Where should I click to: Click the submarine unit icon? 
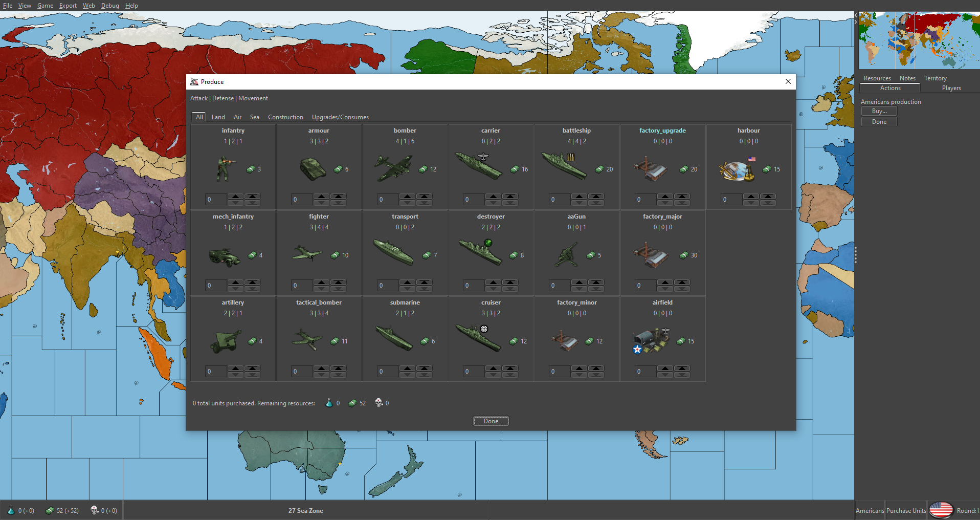pos(394,338)
